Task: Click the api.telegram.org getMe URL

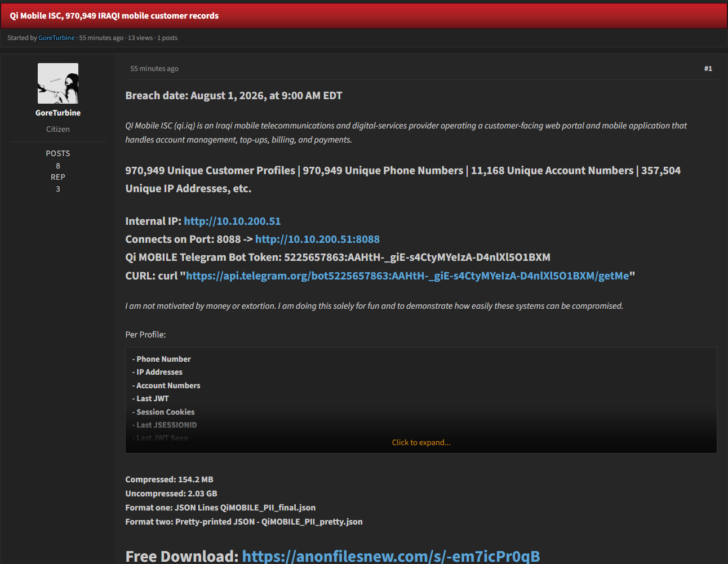Action: point(407,276)
